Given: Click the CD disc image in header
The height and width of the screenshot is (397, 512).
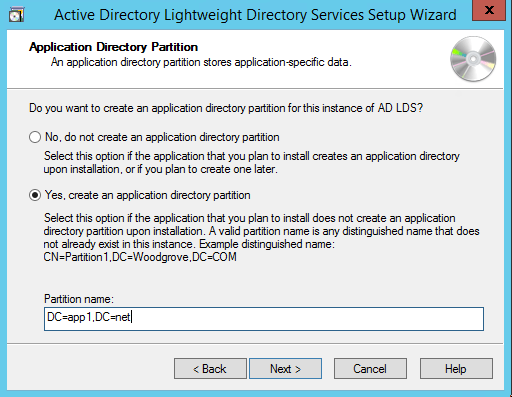Looking at the screenshot, I should [473, 59].
